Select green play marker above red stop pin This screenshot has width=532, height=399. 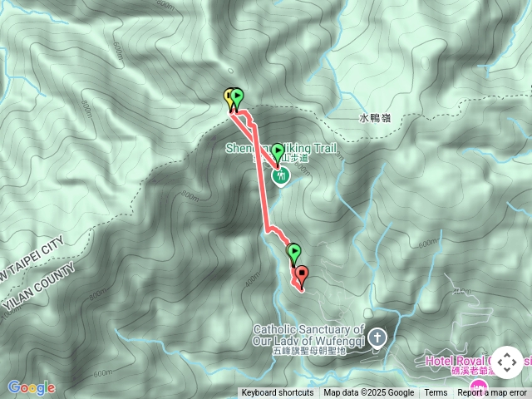tap(294, 254)
